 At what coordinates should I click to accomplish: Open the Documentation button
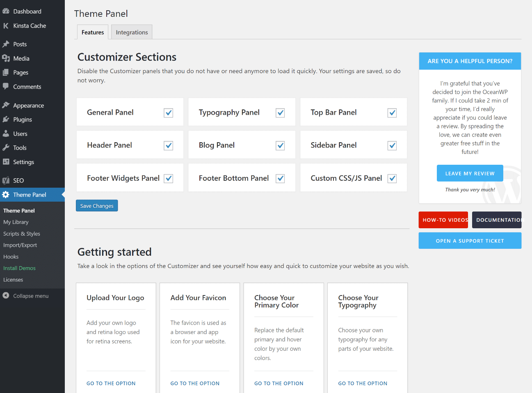497,220
